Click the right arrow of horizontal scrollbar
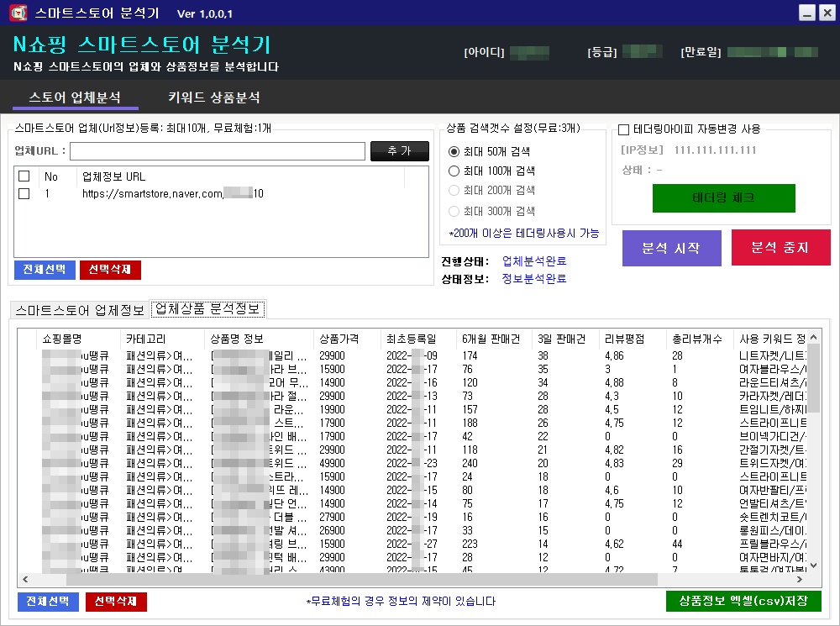This screenshot has height=626, width=840. (800, 580)
